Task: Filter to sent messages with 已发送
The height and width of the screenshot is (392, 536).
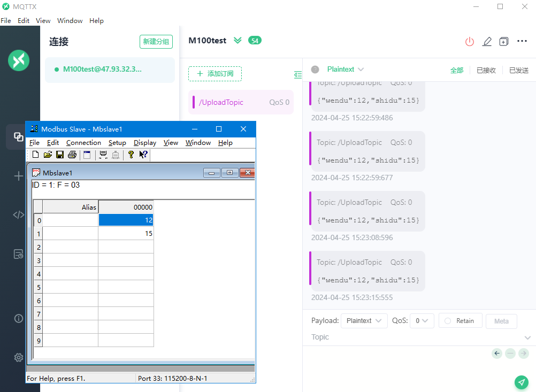Action: tap(519, 70)
